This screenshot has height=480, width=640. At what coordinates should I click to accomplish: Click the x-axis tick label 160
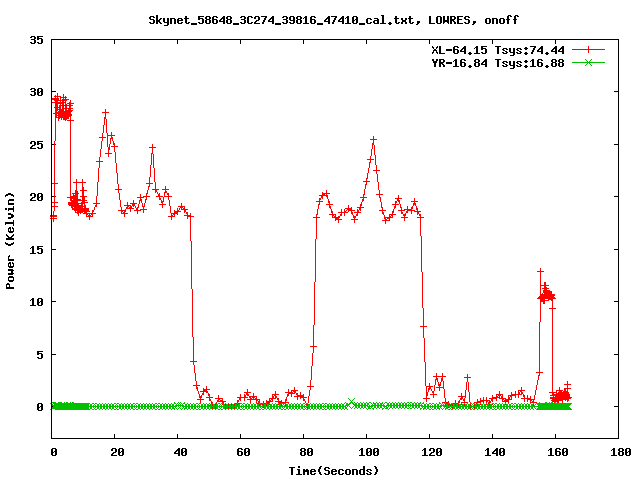click(x=558, y=452)
